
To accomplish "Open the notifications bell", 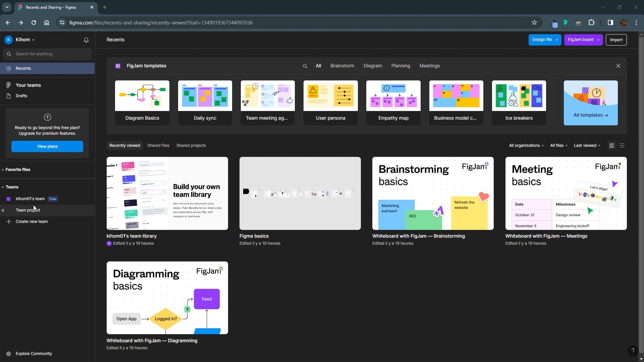I will pos(86,40).
